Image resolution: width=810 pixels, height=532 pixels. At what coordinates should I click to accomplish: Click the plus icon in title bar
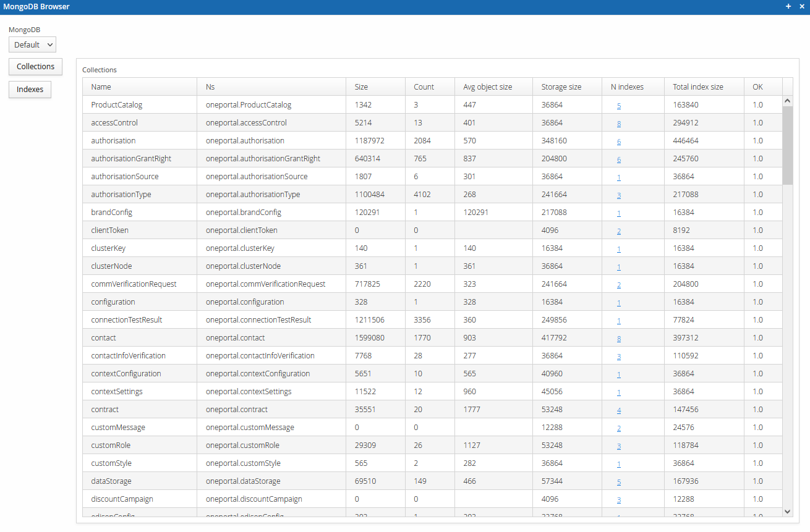pos(788,6)
